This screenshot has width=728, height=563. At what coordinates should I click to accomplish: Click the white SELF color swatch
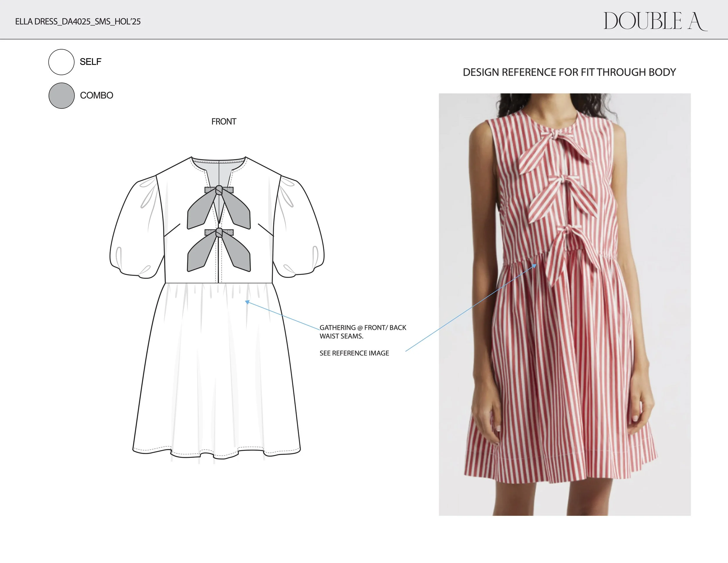point(61,62)
